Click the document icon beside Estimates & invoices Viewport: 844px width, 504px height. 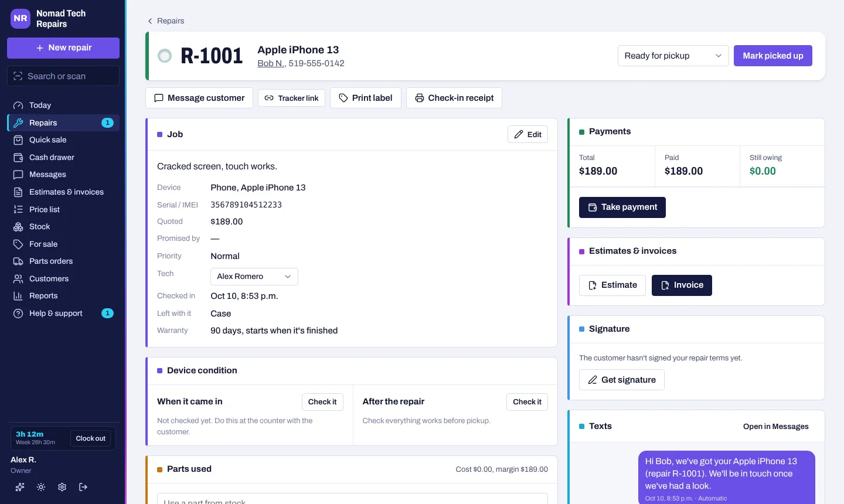click(18, 192)
